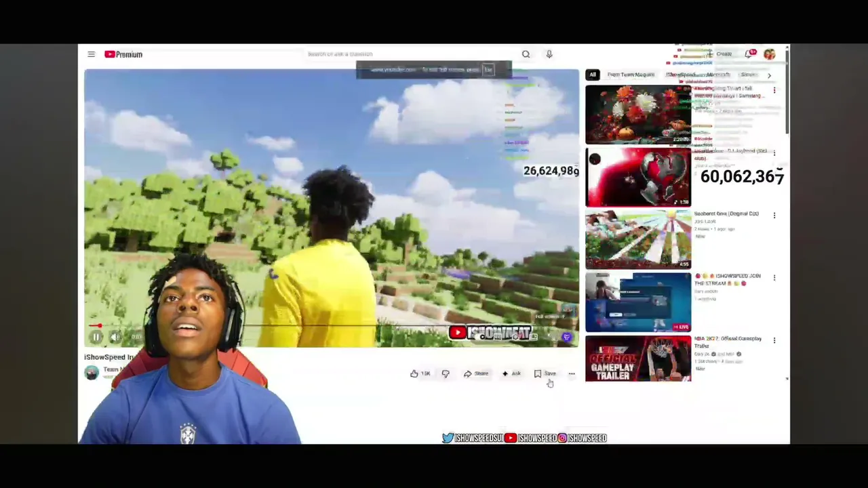Viewport: 868px width, 488px height.
Task: Open the 4:55 colorful road thumbnail
Action: click(638, 239)
